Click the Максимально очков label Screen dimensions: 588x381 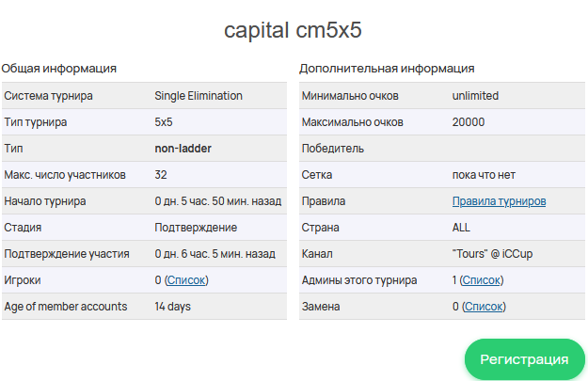click(353, 122)
